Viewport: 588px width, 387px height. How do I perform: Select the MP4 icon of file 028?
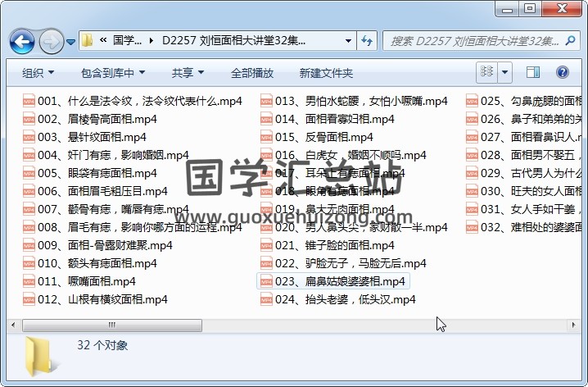coord(472,155)
